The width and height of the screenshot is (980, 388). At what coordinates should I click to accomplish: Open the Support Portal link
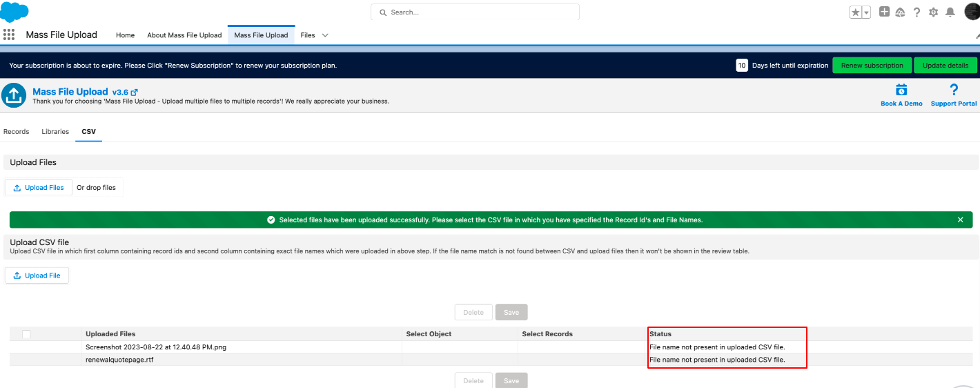[x=954, y=104]
